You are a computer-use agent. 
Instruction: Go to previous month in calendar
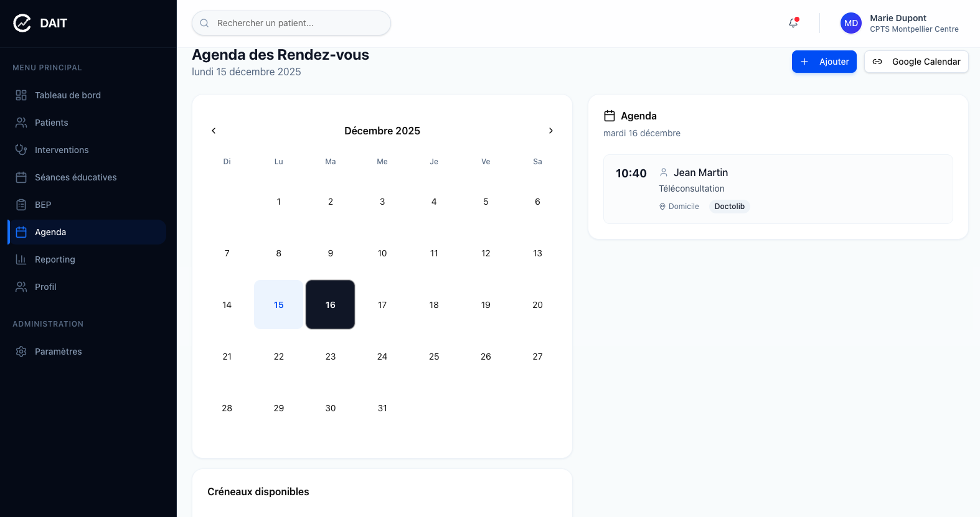(214, 131)
